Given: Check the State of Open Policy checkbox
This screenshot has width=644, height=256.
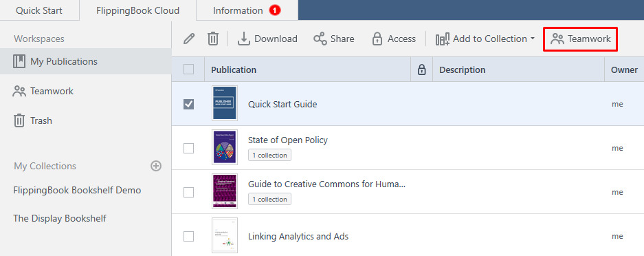Looking at the screenshot, I should click(x=188, y=149).
